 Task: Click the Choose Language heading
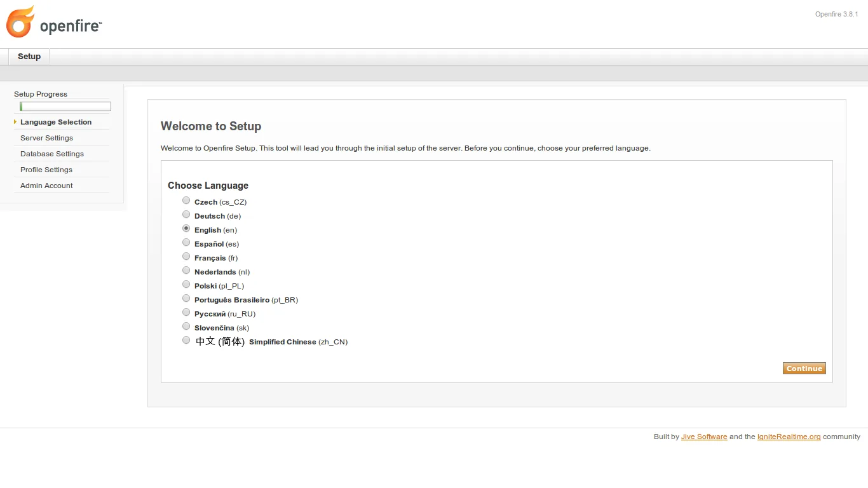(208, 186)
